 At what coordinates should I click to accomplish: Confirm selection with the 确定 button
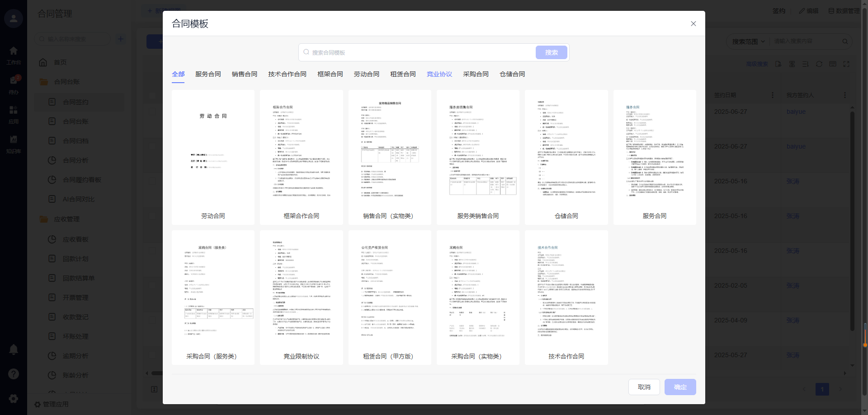680,387
